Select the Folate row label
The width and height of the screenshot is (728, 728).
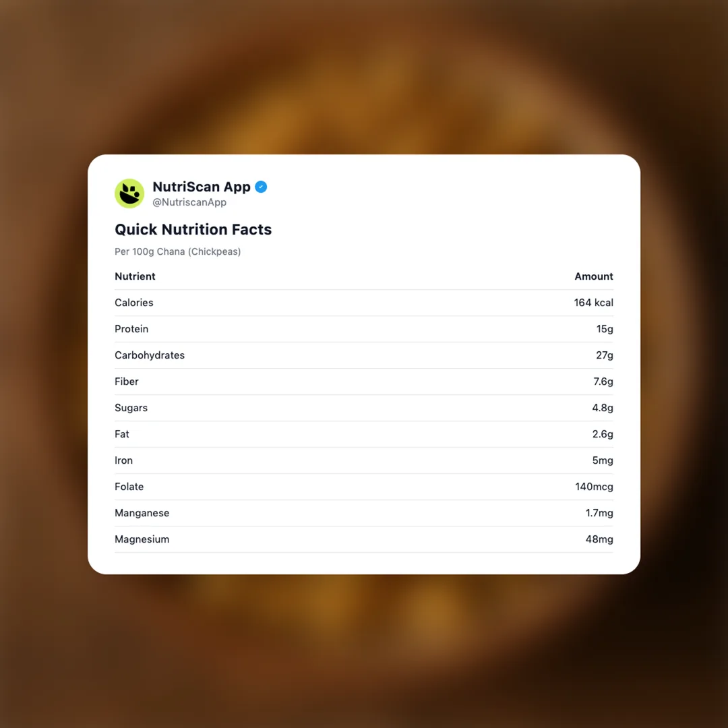coord(129,487)
